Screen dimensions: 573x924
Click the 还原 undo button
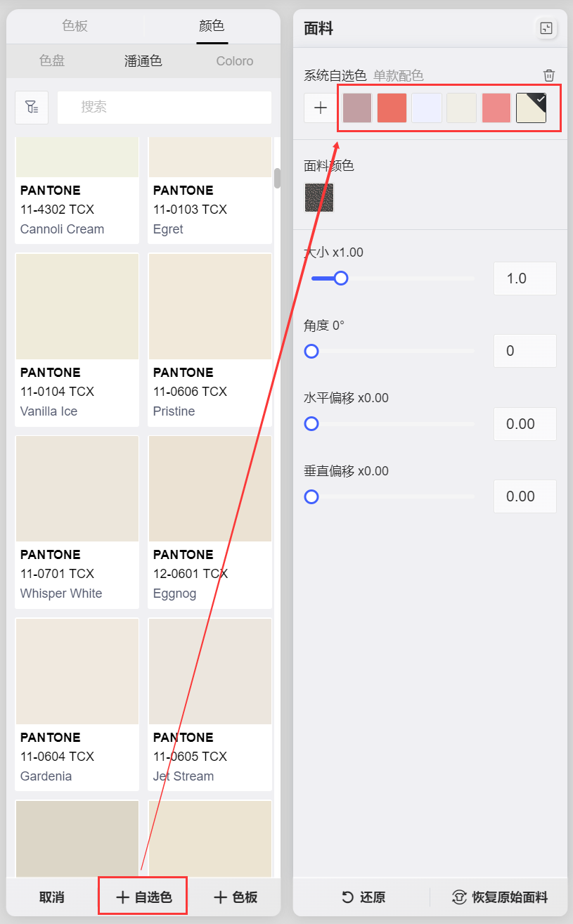(363, 897)
